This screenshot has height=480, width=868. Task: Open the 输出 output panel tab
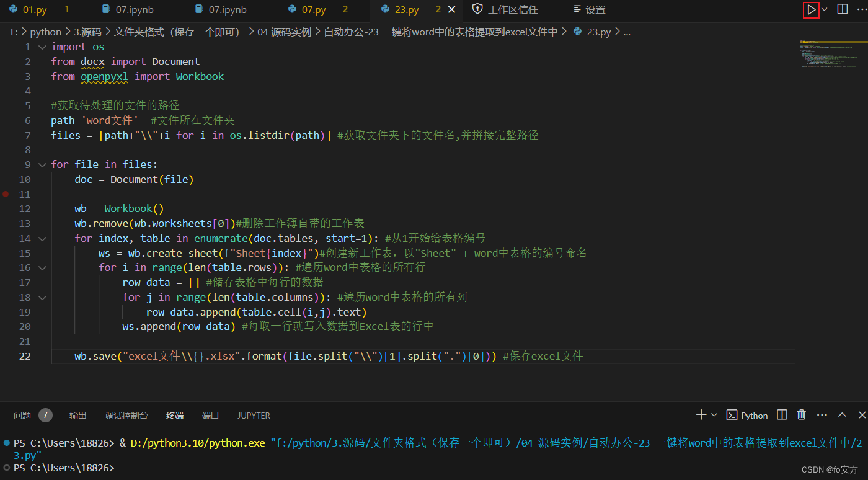(78, 416)
